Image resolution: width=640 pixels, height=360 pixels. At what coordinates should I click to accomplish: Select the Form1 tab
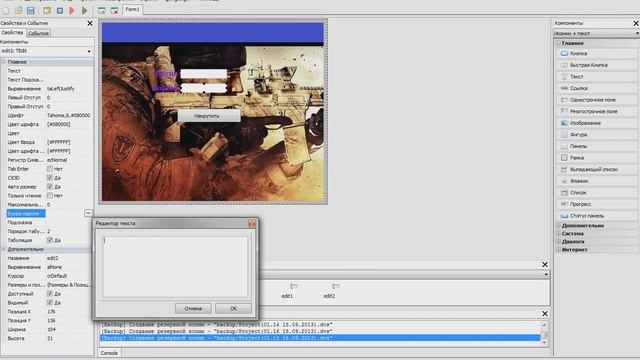point(132,9)
